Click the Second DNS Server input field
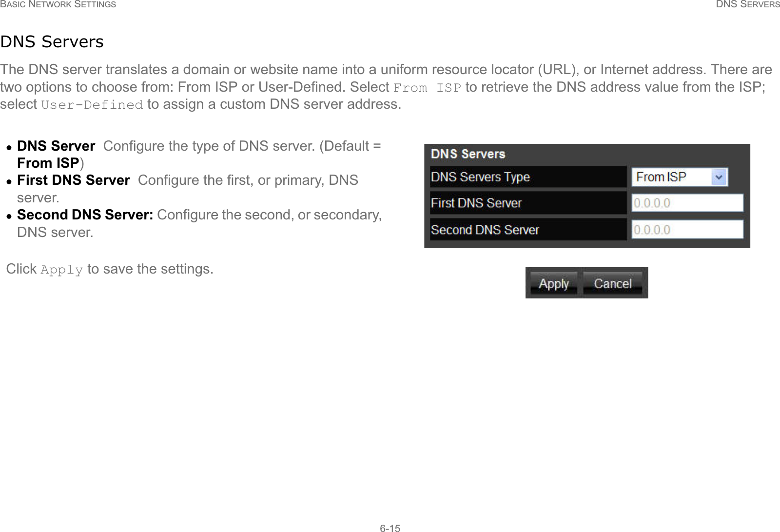The height and width of the screenshot is (532, 780). (x=687, y=230)
